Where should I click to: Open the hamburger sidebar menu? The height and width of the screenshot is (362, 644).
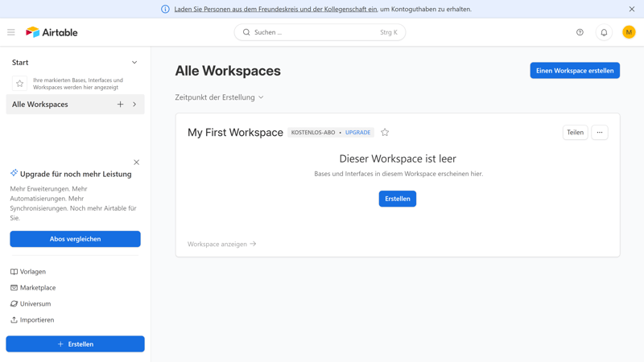click(11, 32)
